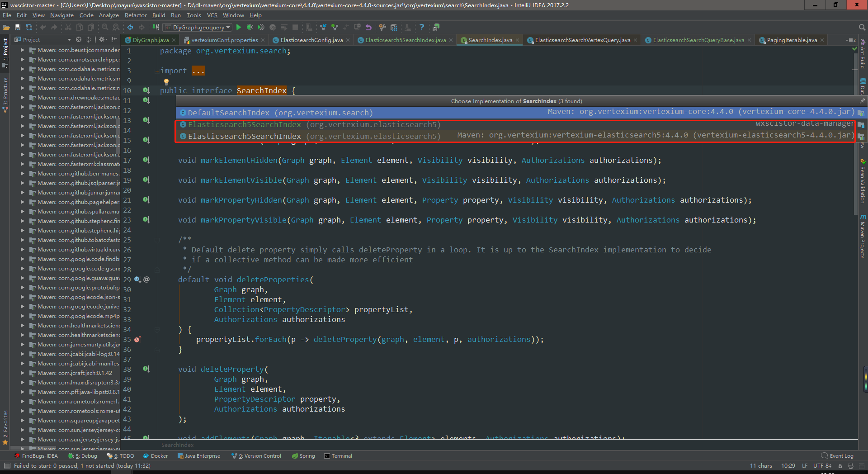Click the Update Project VCS icon
Screen dimensions: 868x474
[x=323, y=28]
